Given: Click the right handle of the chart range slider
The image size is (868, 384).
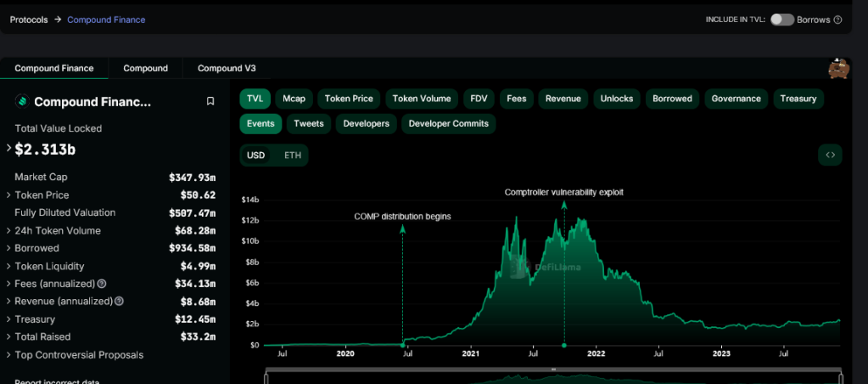Looking at the screenshot, I should coord(840,378).
